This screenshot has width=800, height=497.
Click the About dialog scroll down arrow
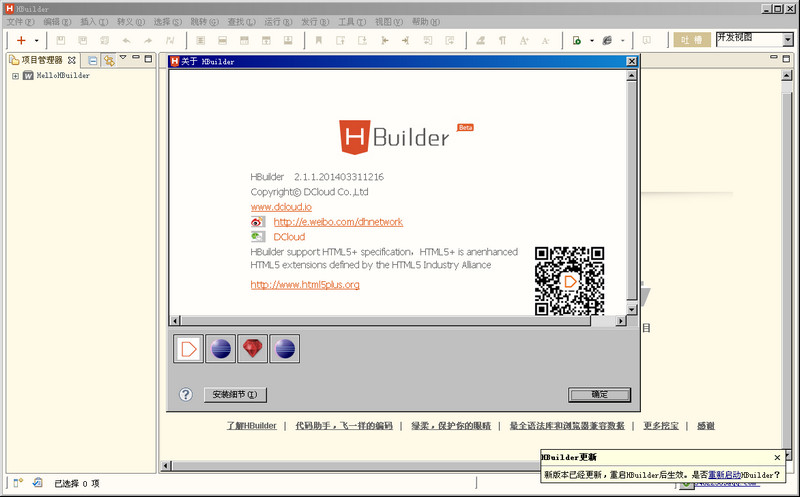click(x=632, y=310)
